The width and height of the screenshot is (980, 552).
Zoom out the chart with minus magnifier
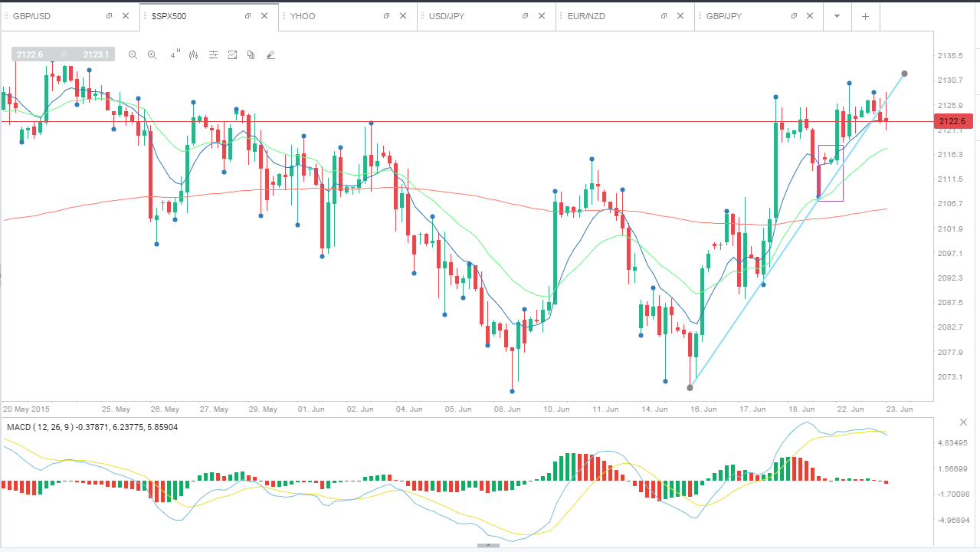coord(133,54)
